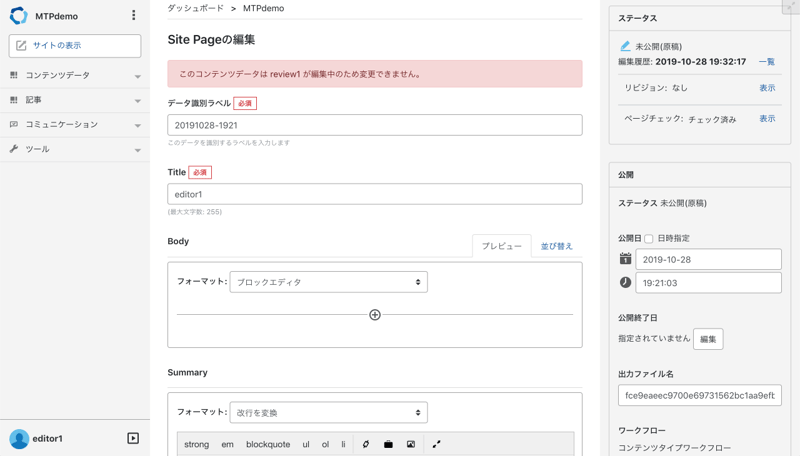
Task: Click the add block plus icon in Body
Action: coord(375,315)
